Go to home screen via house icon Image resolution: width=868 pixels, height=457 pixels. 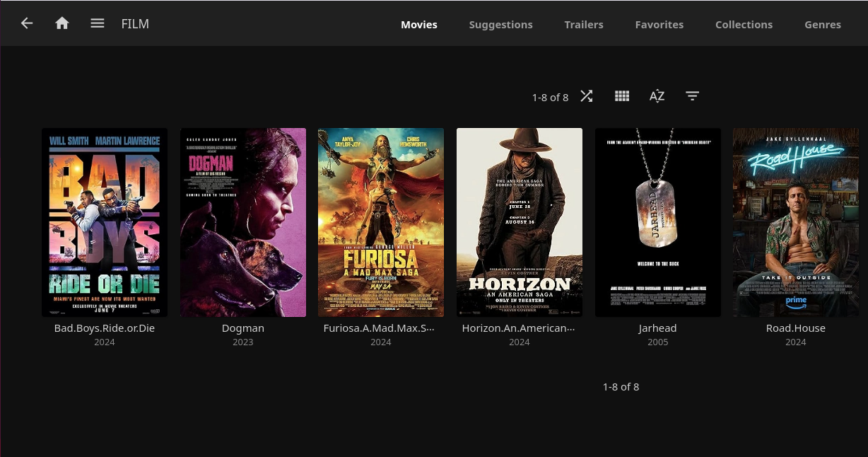62,23
